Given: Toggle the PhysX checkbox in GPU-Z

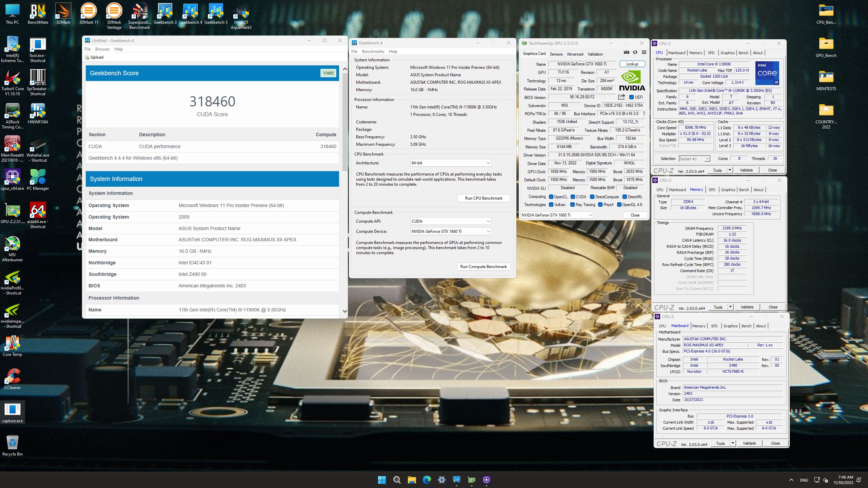Looking at the screenshot, I should click(x=600, y=205).
